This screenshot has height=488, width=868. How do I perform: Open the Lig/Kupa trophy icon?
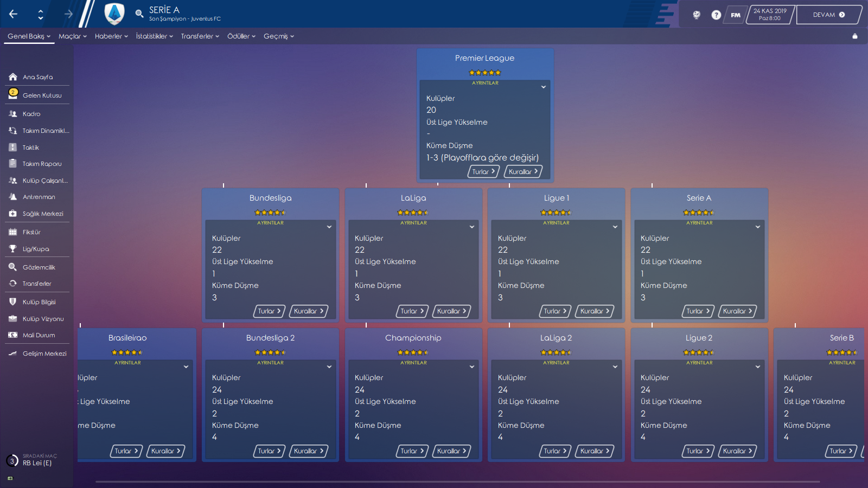pyautogui.click(x=13, y=249)
